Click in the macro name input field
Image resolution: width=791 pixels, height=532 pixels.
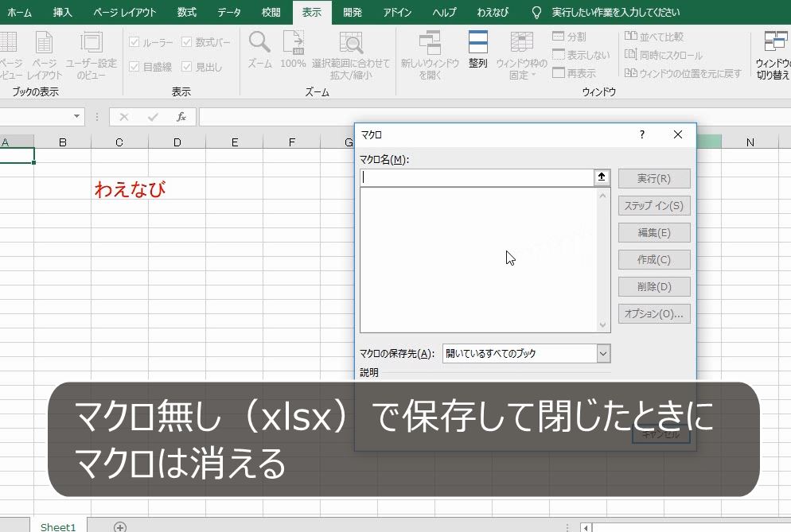(x=477, y=177)
